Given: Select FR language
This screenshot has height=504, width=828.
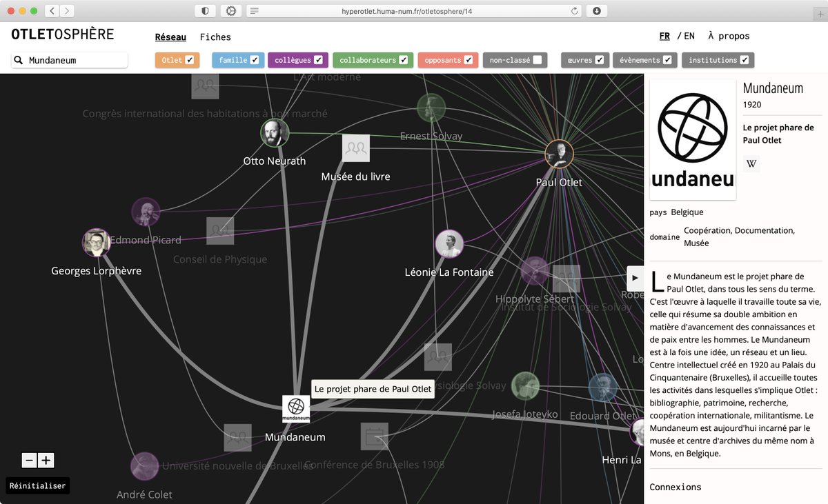Looking at the screenshot, I should (664, 37).
